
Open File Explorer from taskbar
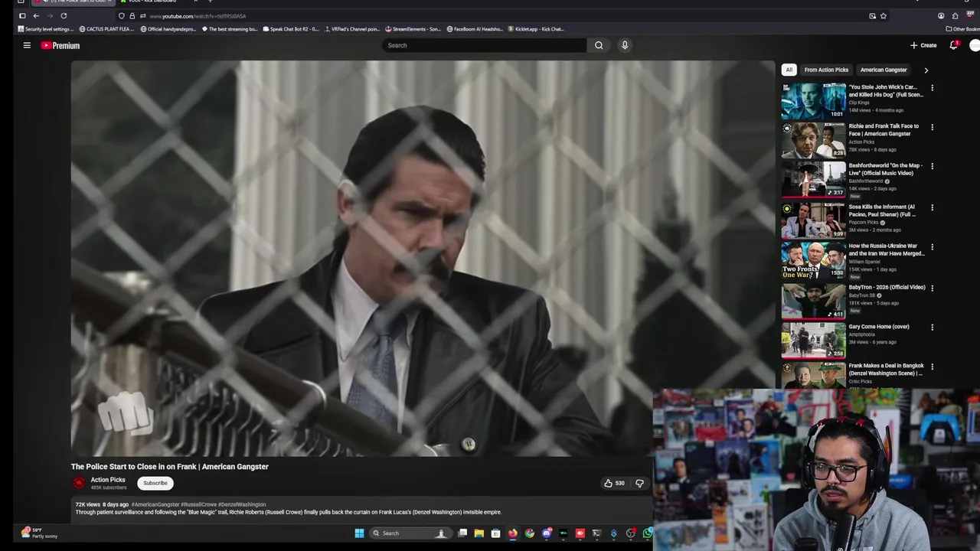[479, 533]
